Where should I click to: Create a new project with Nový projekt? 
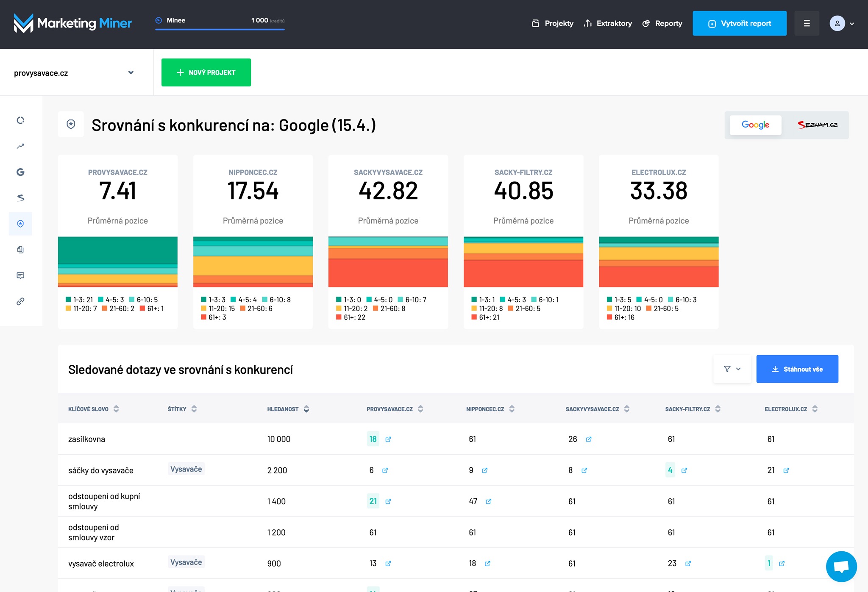[206, 72]
